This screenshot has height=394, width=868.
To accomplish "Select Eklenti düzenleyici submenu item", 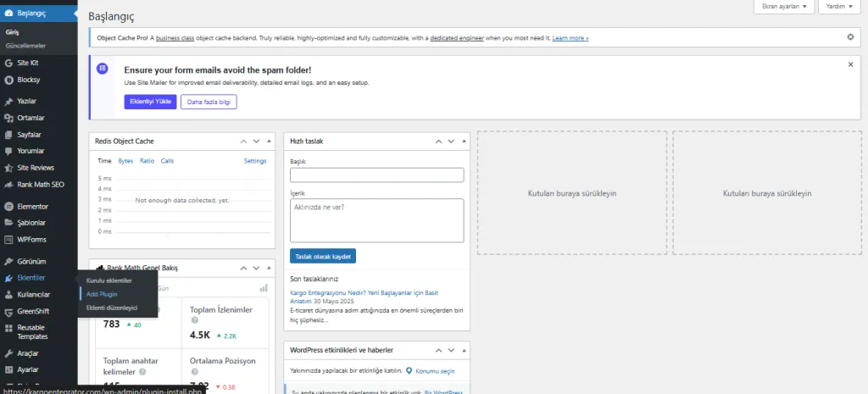I will 112,308.
